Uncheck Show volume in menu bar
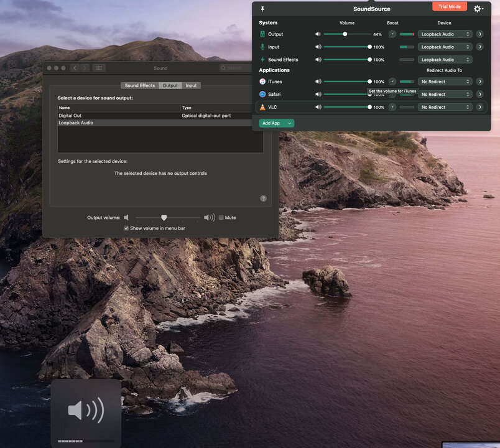500x448 pixels. pos(126,228)
